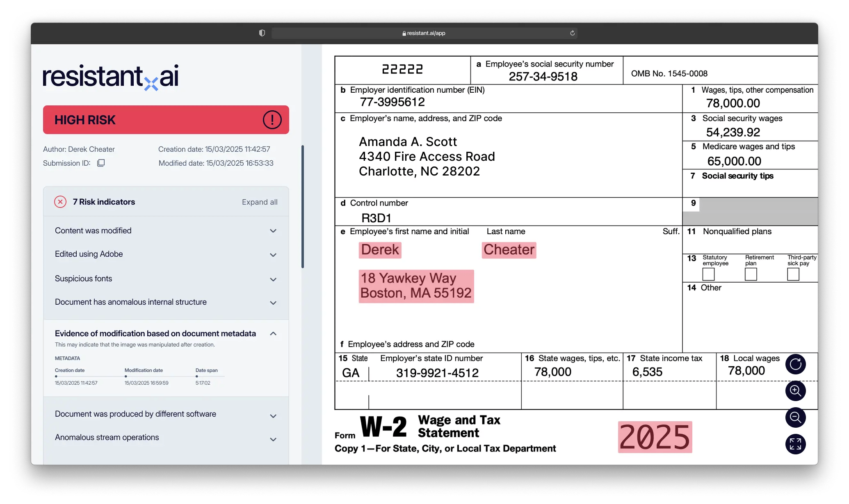
Task: Click the red X icon beside 7 Risk indicators
Action: [60, 202]
